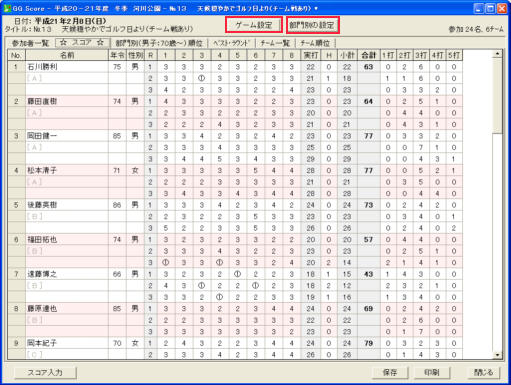This screenshot has height=385, width=511.
Task: Click the 保存 (save) button
Action: coord(390,373)
